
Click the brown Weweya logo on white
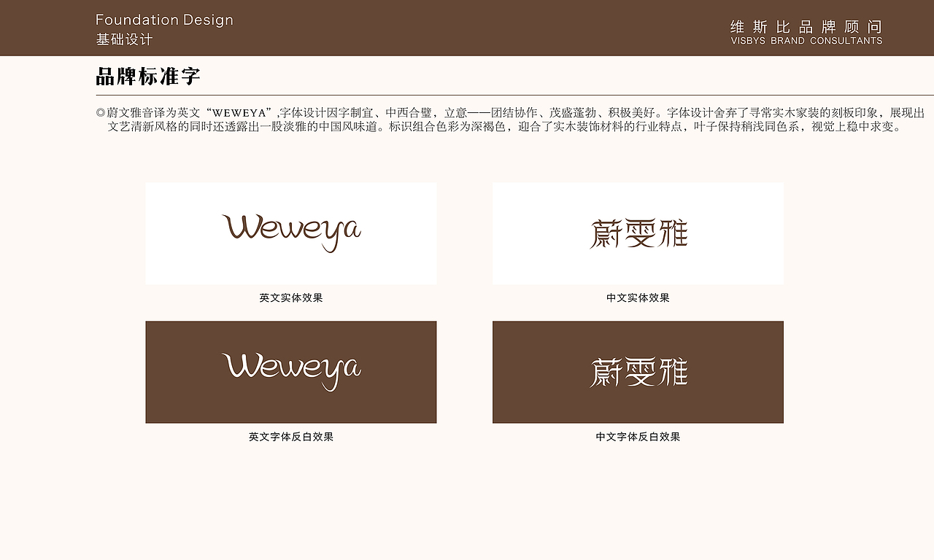(291, 233)
